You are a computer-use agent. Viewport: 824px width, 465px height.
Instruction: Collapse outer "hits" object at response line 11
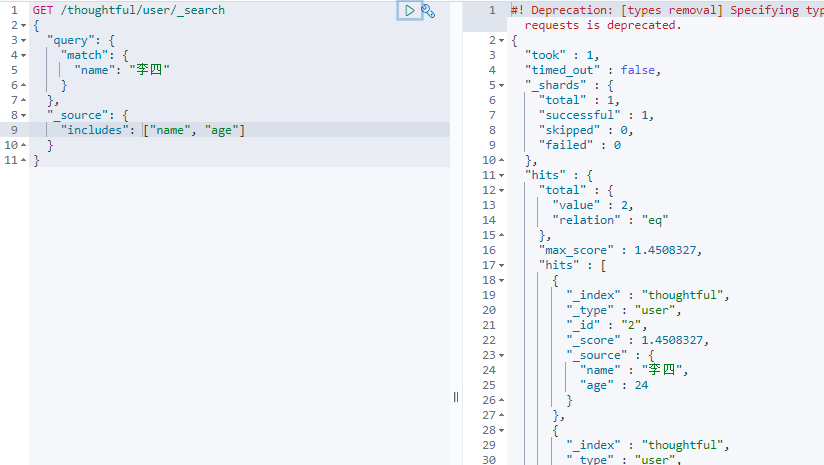pos(501,175)
